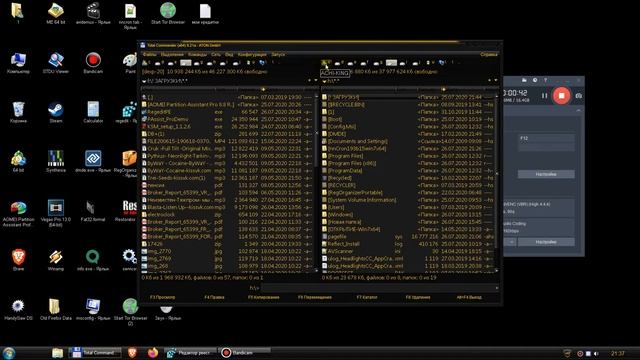This screenshot has height=360, width=640.
Task: Expand the right panel path dropdown
Action: [324, 81]
